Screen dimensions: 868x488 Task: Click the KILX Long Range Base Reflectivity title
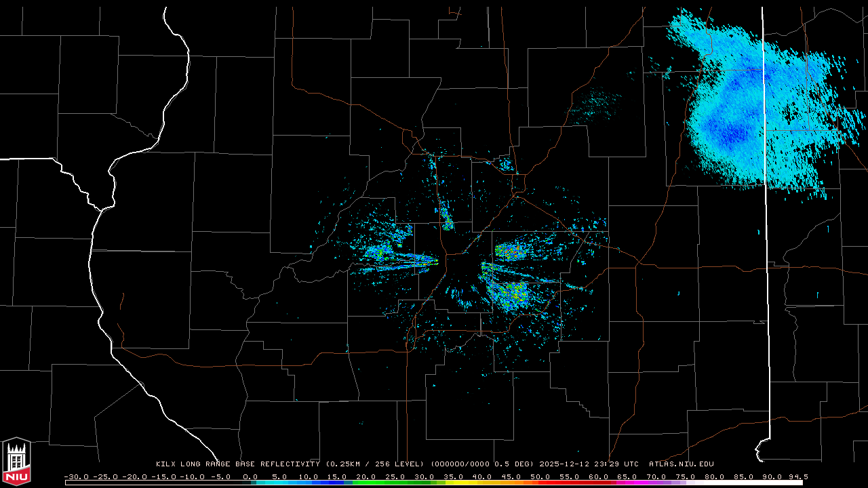(x=237, y=464)
